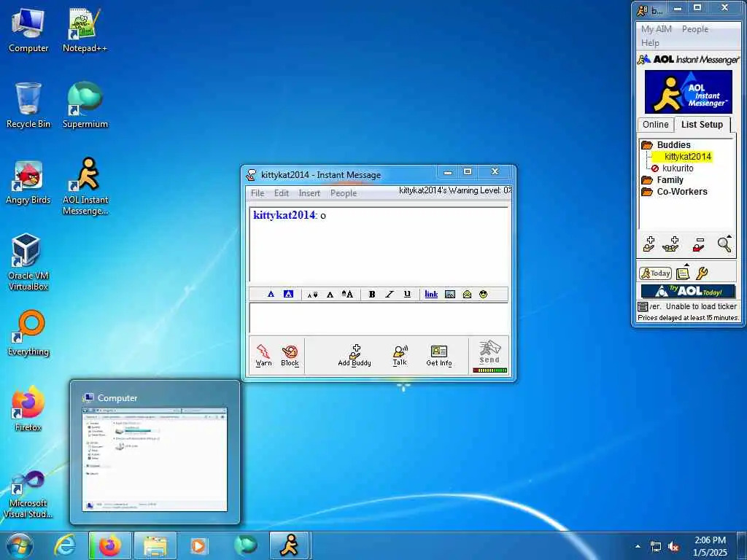Screen dimensions: 747x560
Task: Open the Everything search shortcut
Action: pyautogui.click(x=28, y=333)
